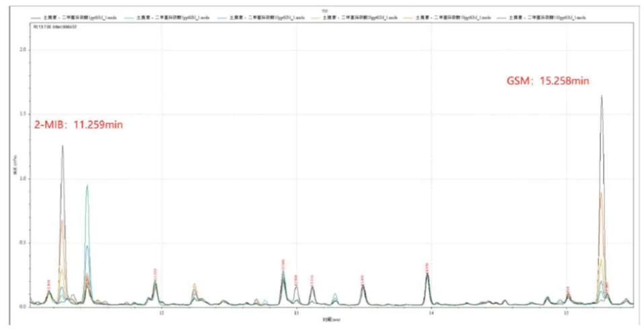Screen dimensions: 644x330
Task: Click the 2-MIB: 11.259min annotation
Action: pyautogui.click(x=79, y=125)
